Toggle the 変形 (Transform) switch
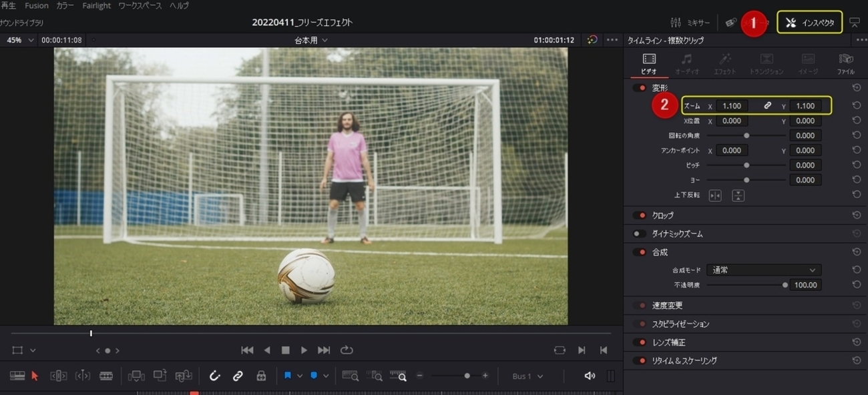 (640, 88)
